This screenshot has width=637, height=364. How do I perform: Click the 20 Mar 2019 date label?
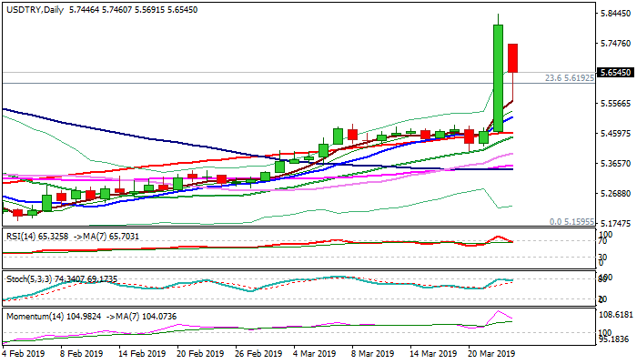tap(492, 353)
